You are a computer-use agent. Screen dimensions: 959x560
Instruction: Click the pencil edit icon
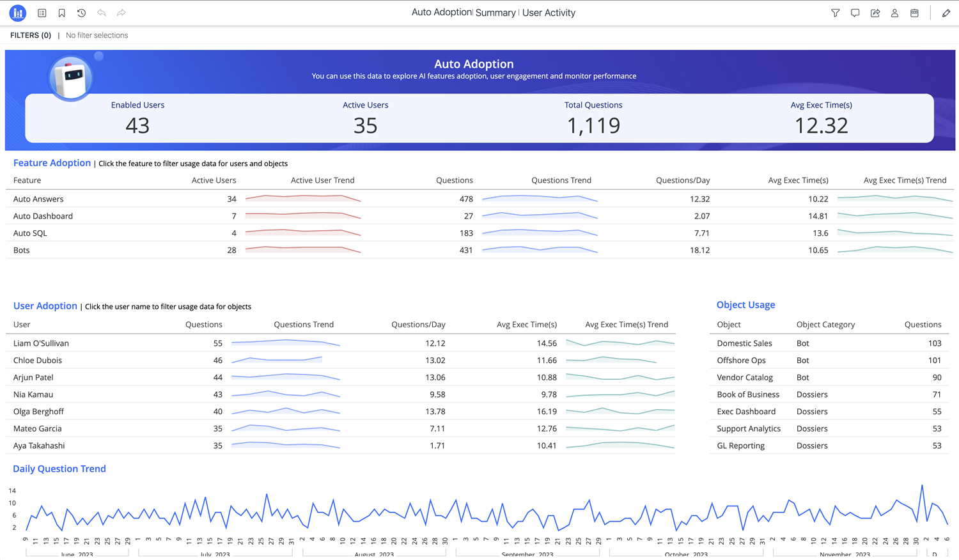(x=946, y=13)
